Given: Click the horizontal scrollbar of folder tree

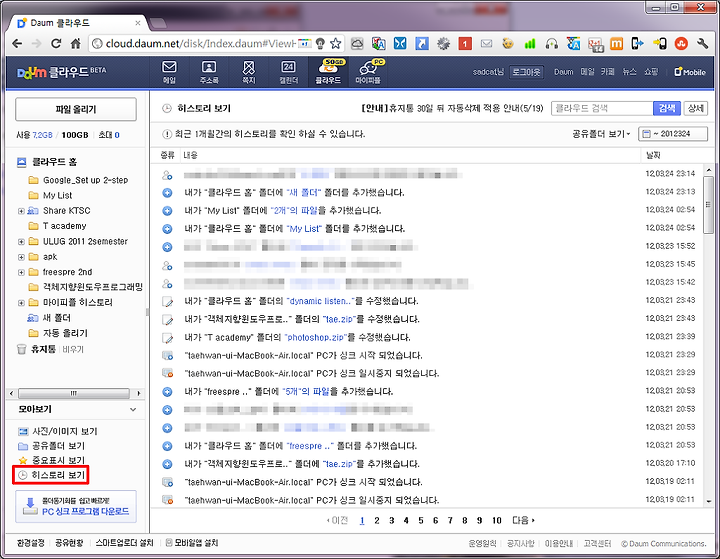Looking at the screenshot, I should (73, 394).
